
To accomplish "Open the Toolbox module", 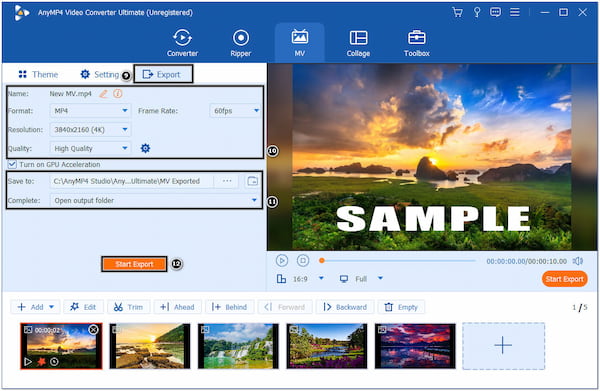I will point(417,43).
